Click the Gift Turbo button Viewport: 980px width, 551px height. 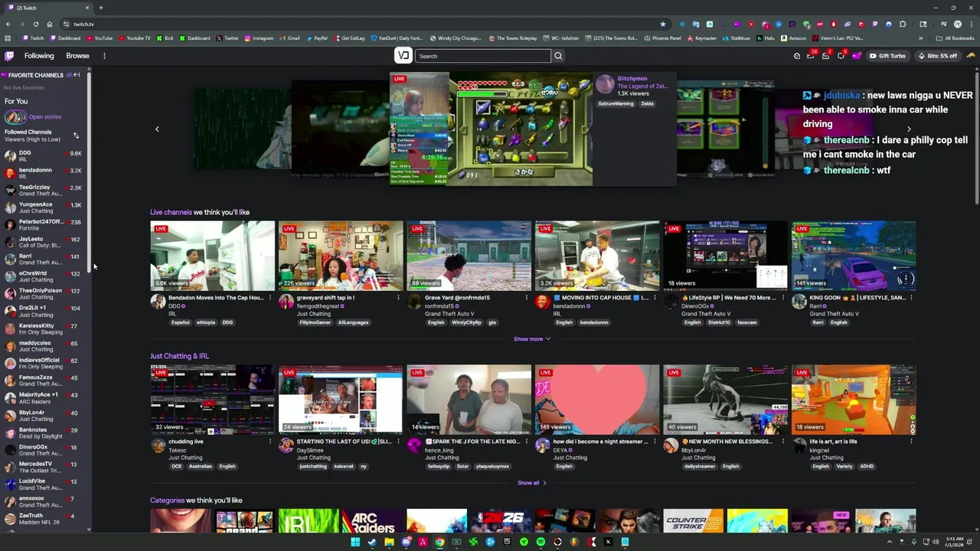[x=888, y=56]
